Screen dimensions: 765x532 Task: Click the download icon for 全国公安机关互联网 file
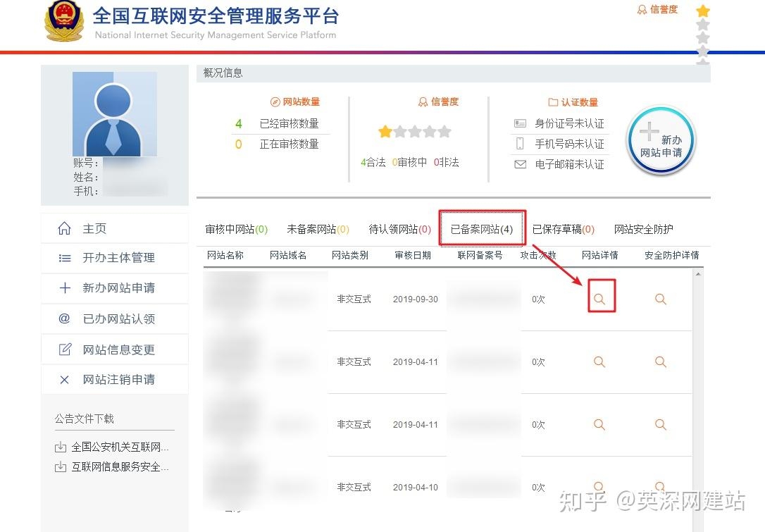tap(60, 447)
